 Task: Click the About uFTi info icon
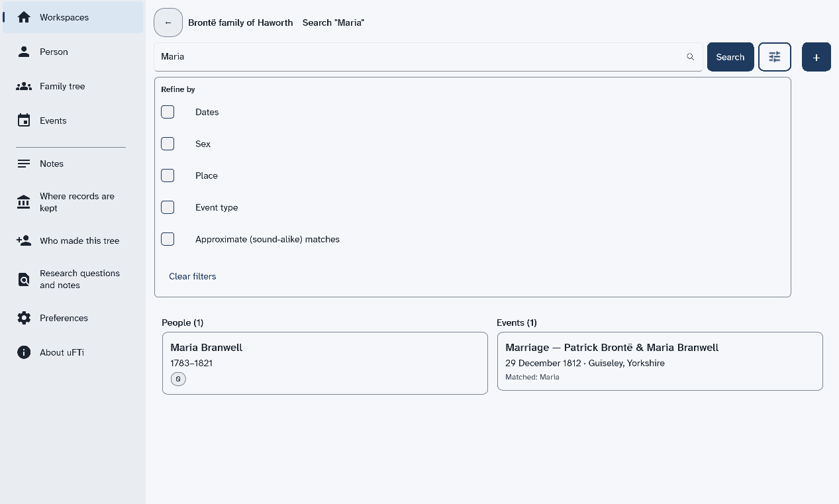[24, 352]
